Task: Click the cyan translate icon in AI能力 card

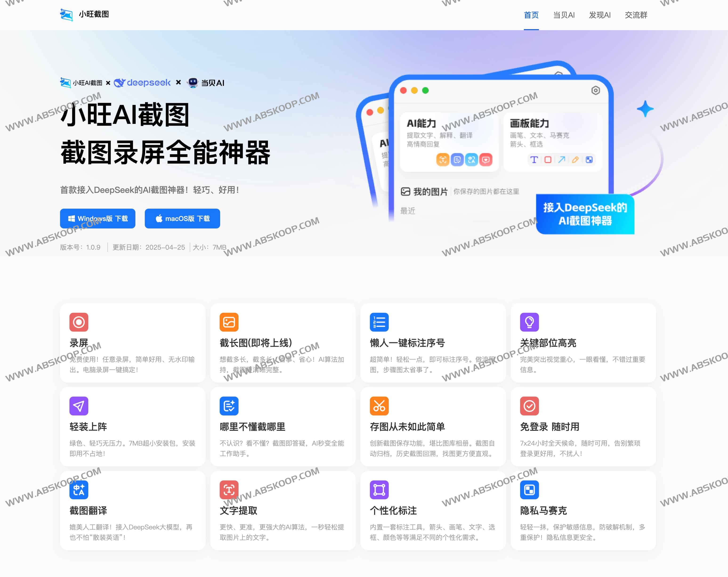Action: point(471,159)
